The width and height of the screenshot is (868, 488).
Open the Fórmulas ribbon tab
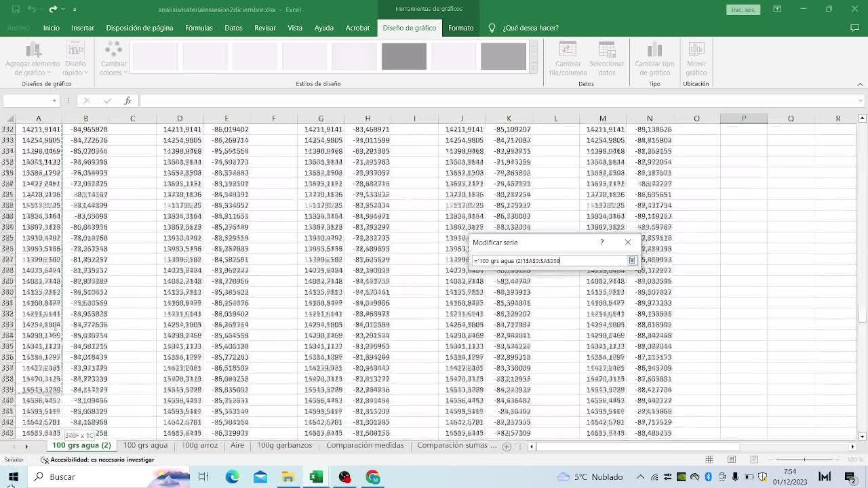[199, 28]
